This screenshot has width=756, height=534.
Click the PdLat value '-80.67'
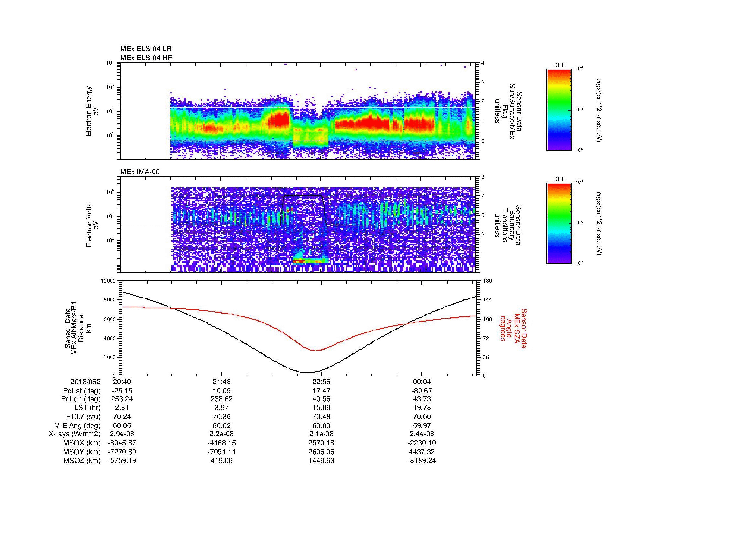(x=421, y=391)
